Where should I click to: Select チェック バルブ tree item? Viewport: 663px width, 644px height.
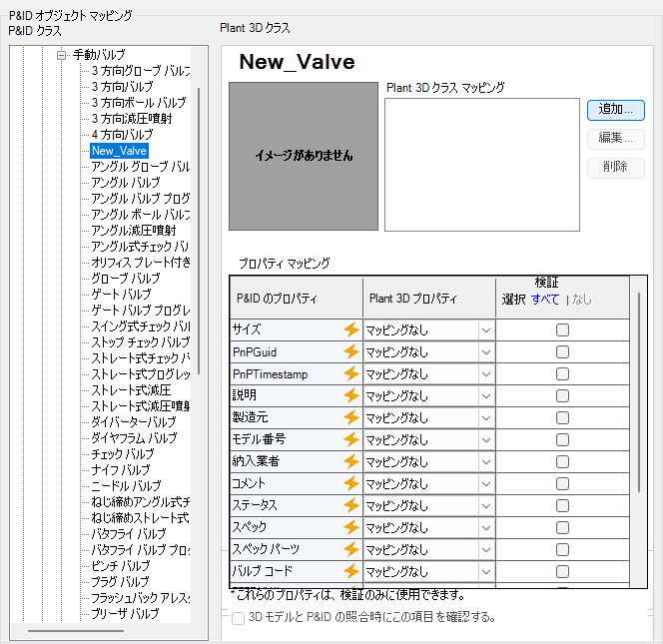[123, 454]
